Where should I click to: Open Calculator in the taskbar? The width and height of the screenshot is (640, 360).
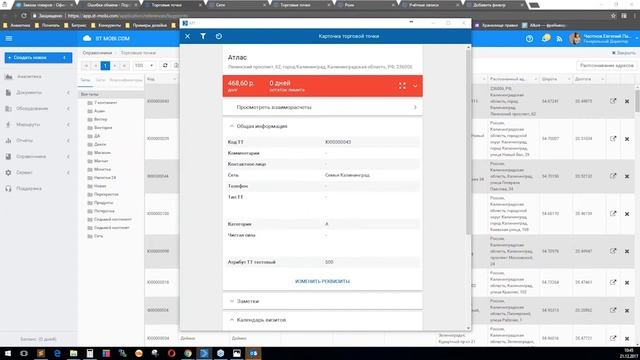point(90,353)
